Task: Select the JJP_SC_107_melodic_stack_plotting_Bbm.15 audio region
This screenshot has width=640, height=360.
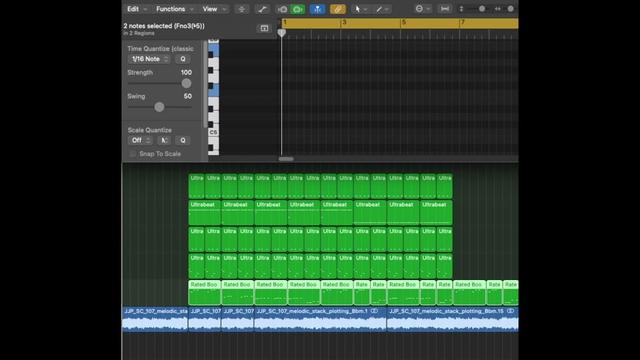Action: [452, 319]
